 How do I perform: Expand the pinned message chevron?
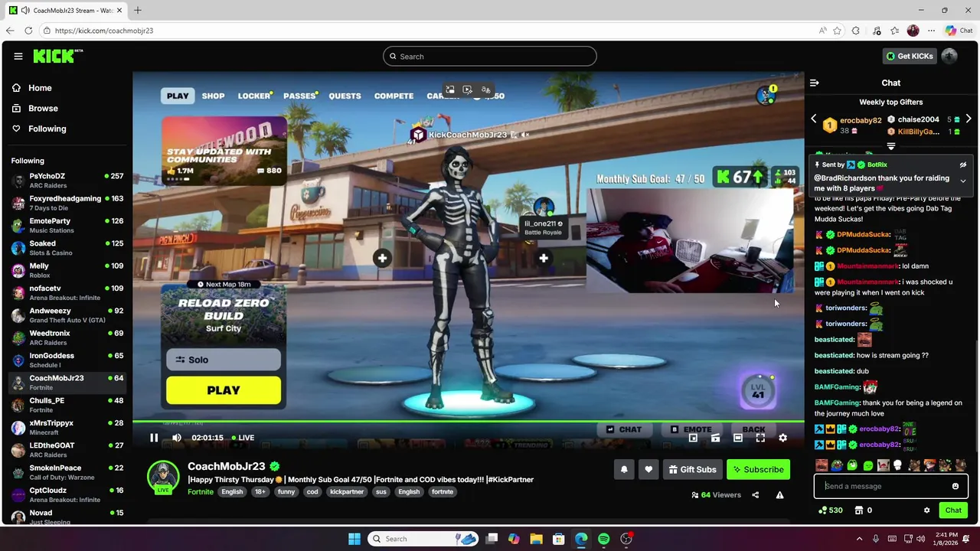pyautogui.click(x=963, y=181)
